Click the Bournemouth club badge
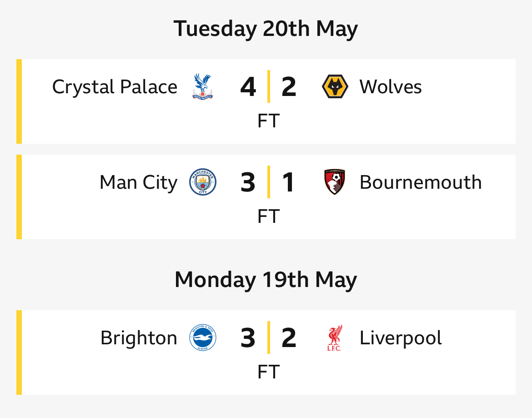532x418 pixels. tap(335, 182)
